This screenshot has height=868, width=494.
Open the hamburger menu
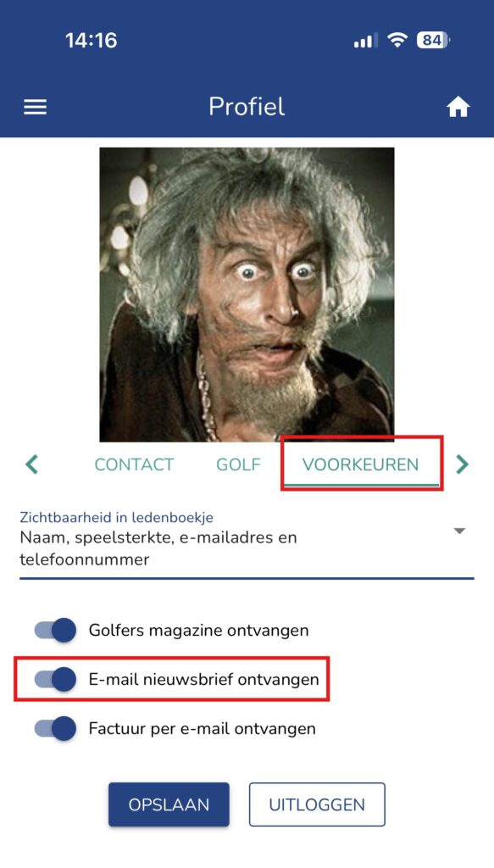[x=35, y=107]
